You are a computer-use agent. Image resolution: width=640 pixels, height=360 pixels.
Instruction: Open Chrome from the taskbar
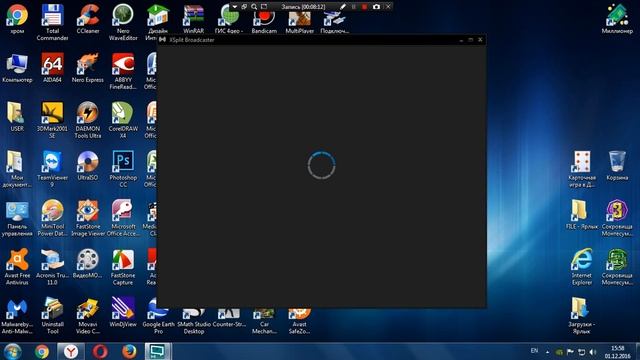coord(42,351)
